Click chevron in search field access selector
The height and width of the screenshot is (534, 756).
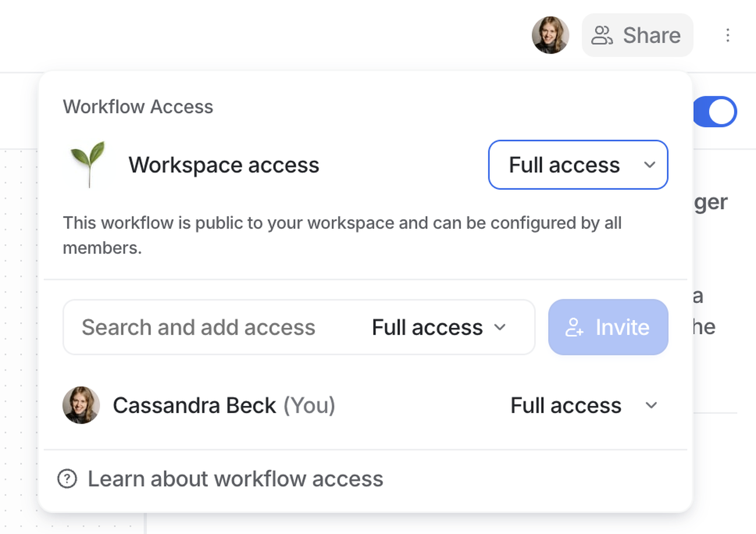500,327
